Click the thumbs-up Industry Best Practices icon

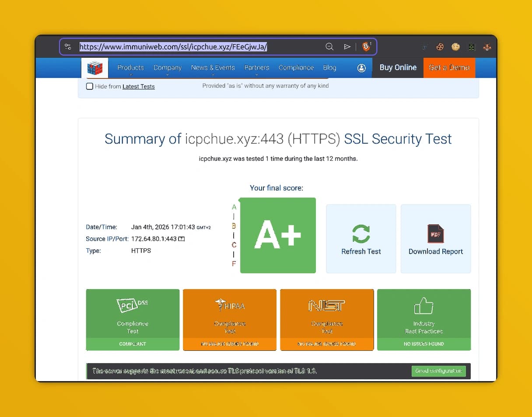coord(423,305)
